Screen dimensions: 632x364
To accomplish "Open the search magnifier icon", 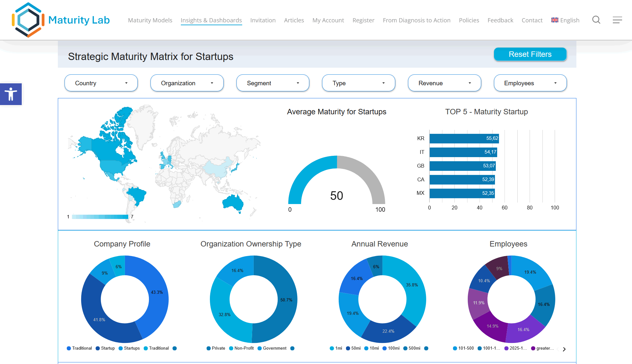I will 596,20.
